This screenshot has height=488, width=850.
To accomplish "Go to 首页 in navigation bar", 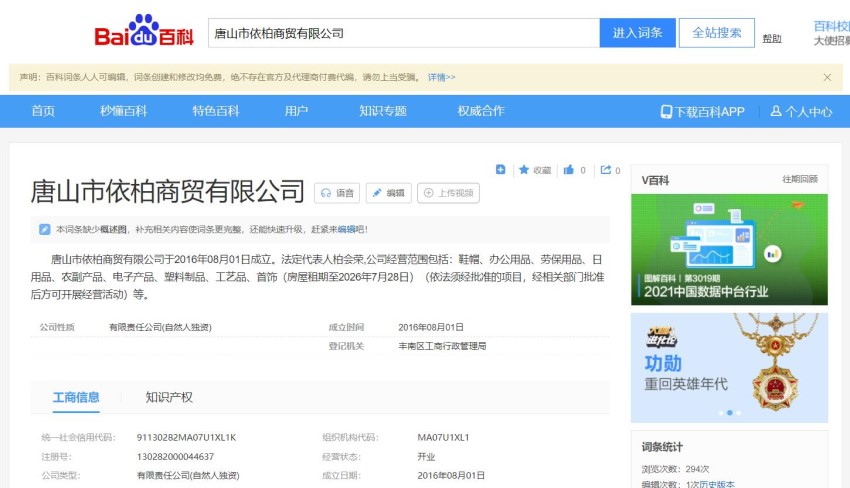I will [43, 111].
